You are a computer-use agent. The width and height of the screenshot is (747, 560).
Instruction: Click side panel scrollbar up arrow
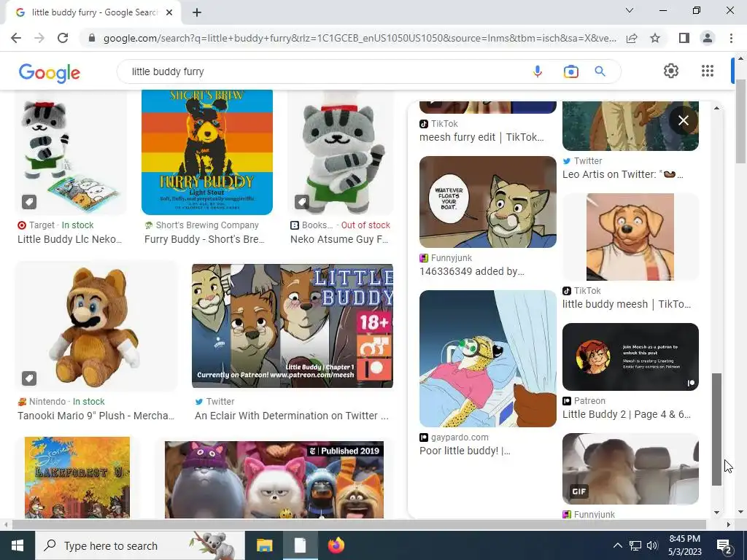(717, 108)
